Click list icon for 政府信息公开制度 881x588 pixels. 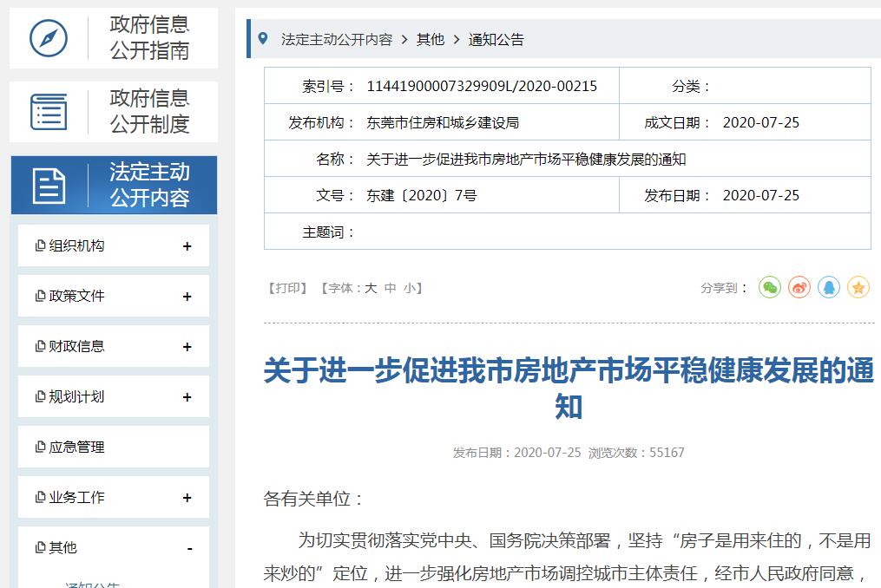[49, 112]
